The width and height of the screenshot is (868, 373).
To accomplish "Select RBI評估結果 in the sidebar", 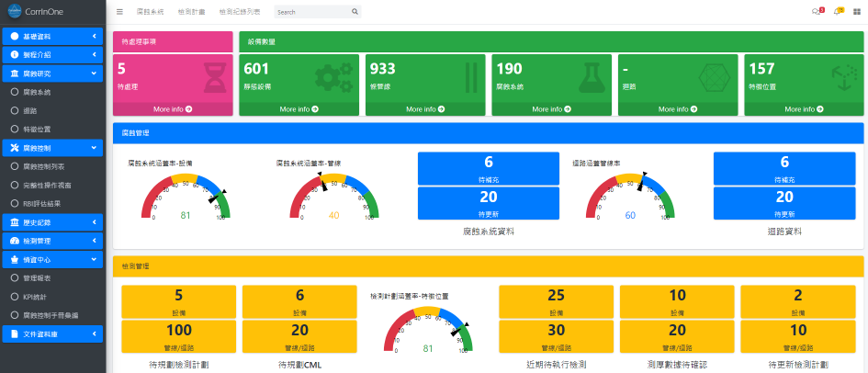I will click(41, 204).
